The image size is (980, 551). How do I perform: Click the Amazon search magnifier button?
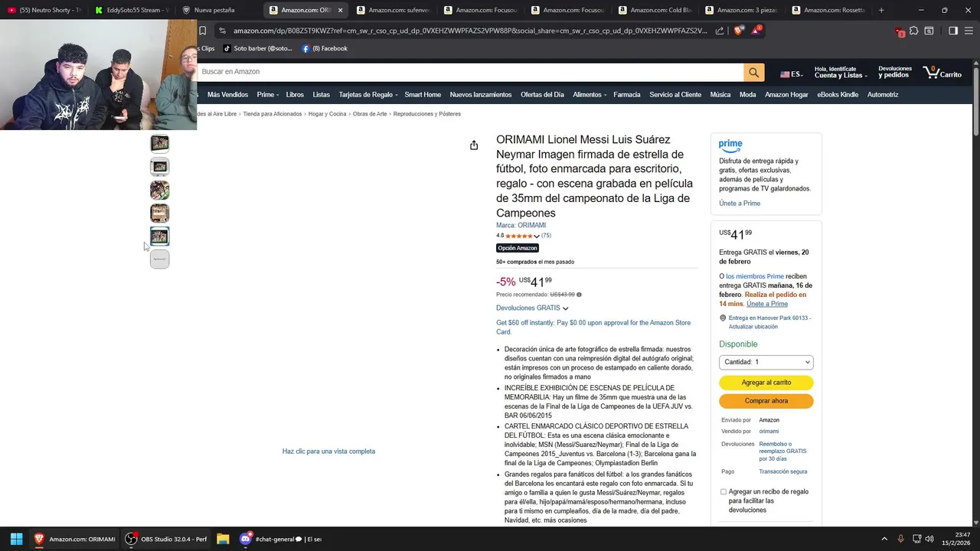754,72
